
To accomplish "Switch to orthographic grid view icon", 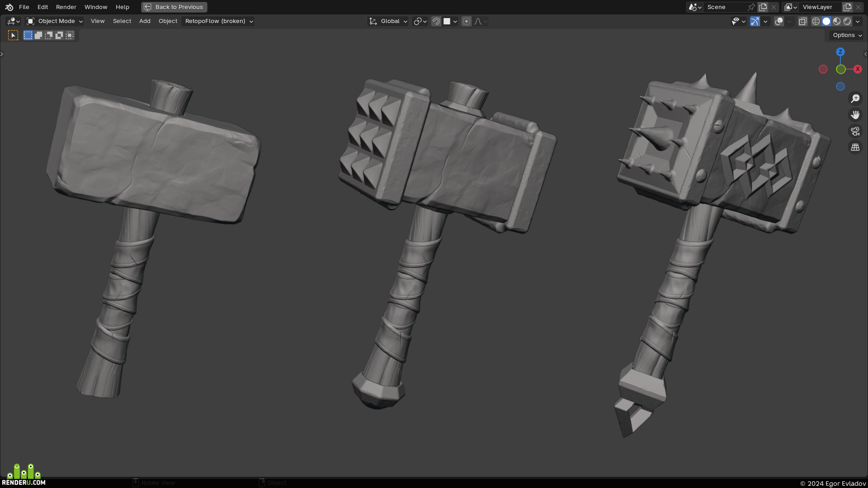I will pyautogui.click(x=855, y=147).
